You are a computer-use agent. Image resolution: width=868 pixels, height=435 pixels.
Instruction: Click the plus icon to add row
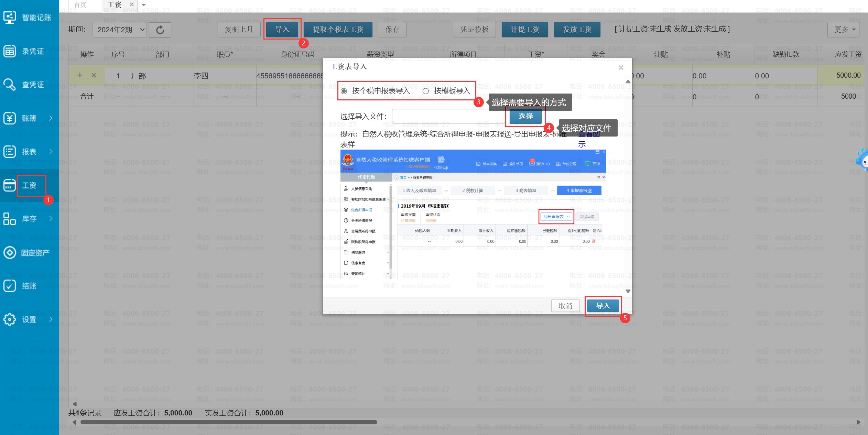pos(80,75)
